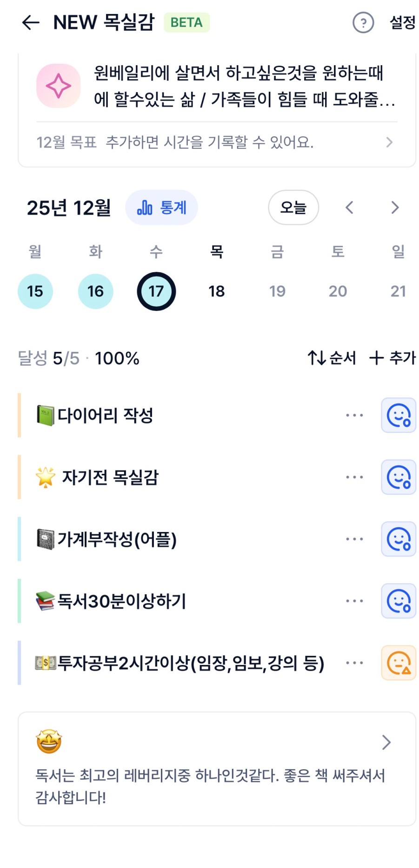Tap the pink sparkle goal icon

pos(59,86)
